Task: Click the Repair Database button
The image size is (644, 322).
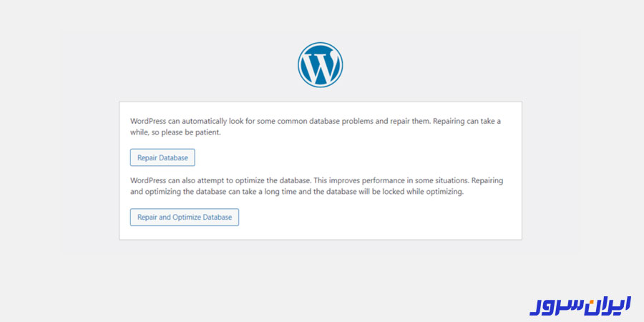Action: tap(162, 157)
